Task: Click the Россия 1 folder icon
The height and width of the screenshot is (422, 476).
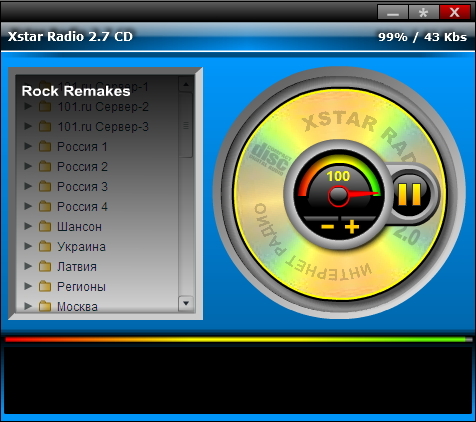Action: pos(45,146)
